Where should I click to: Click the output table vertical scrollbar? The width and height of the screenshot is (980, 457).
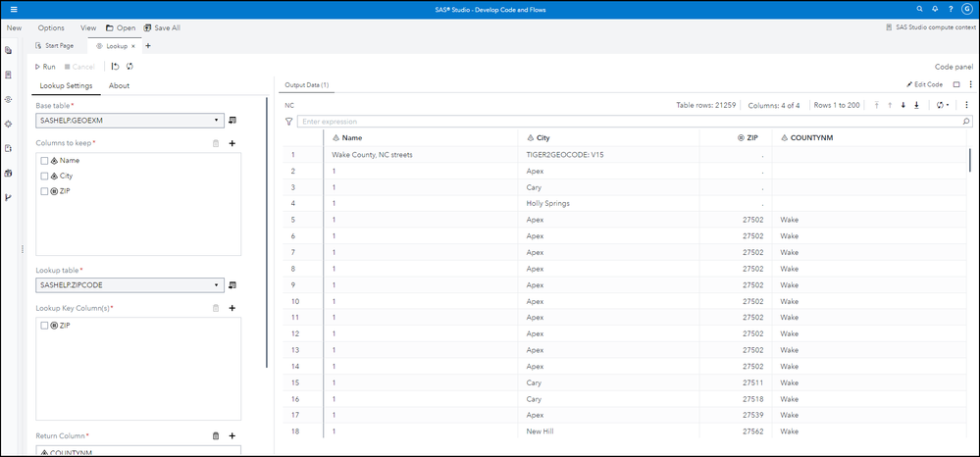pyautogui.click(x=970, y=159)
